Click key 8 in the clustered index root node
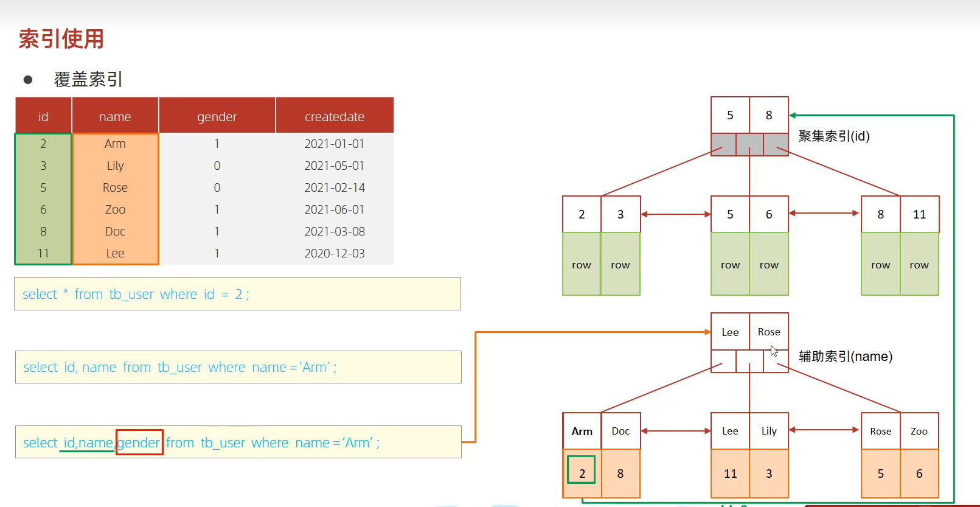This screenshot has height=507, width=980. coord(768,115)
